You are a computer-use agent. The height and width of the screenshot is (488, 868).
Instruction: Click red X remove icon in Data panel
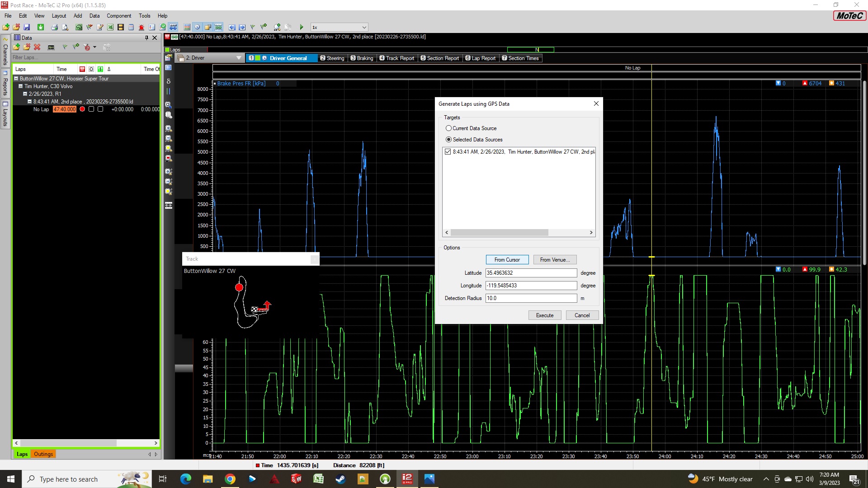tap(37, 47)
